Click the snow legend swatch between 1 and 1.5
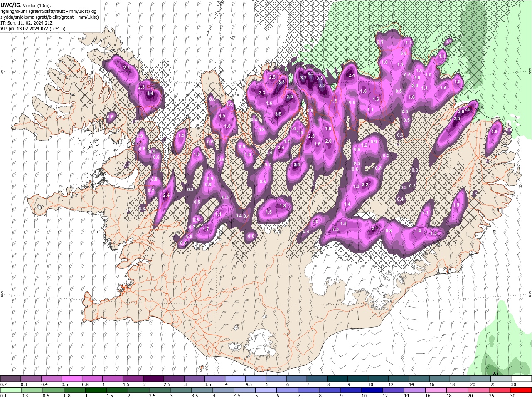Image resolution: width=532 pixels, height=399 pixels. click(x=112, y=379)
